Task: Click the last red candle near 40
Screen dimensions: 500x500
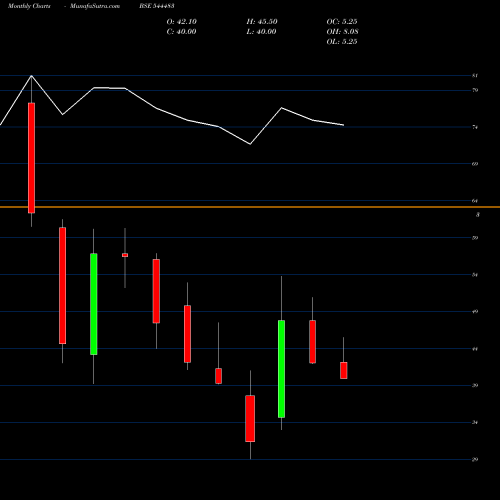Action: click(x=344, y=370)
